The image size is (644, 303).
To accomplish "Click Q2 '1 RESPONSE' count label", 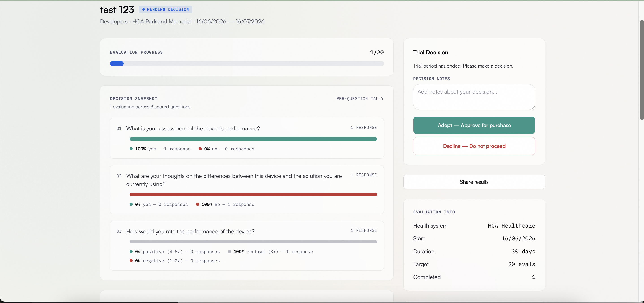I will 364,175.
